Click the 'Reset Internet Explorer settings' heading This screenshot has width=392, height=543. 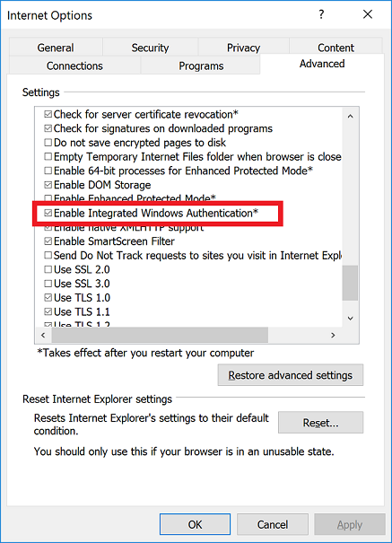coord(97,398)
